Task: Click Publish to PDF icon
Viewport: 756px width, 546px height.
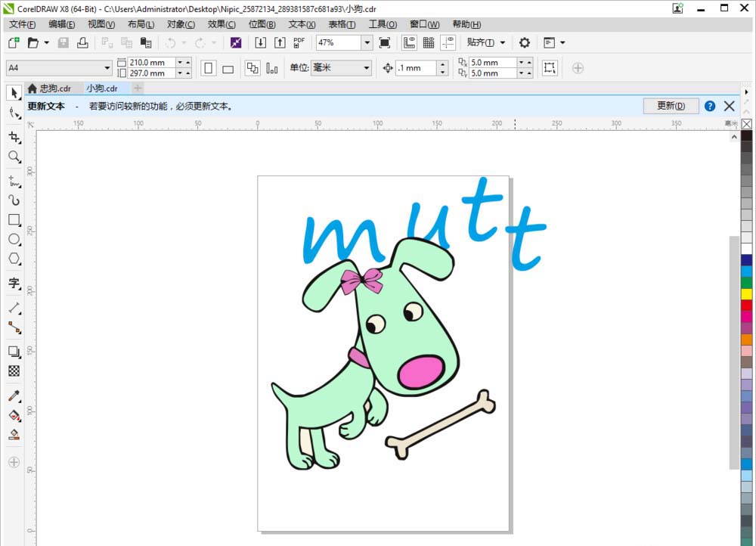Action: tap(299, 42)
